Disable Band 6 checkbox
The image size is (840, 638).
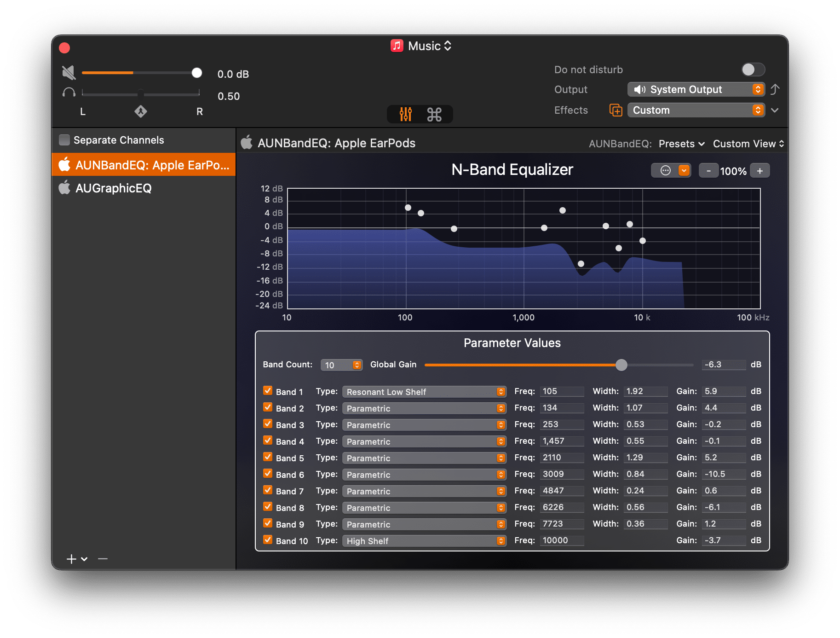pos(268,474)
